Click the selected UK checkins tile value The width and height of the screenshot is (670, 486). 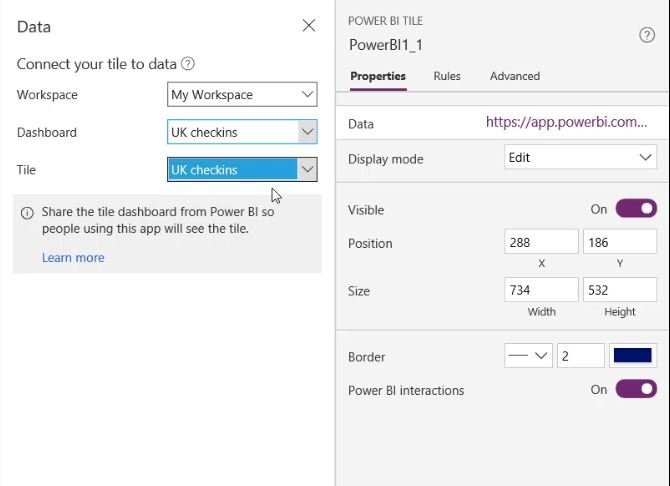point(233,170)
